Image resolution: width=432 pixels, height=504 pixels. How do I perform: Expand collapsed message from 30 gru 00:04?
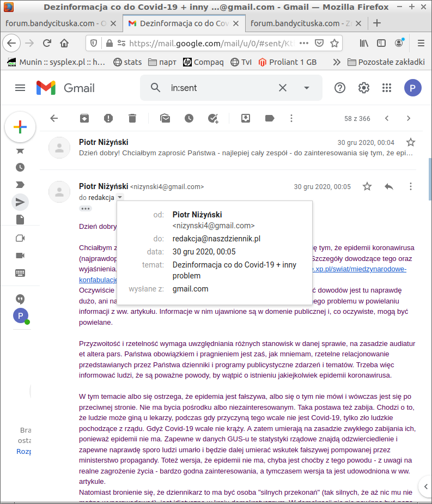pyautogui.click(x=228, y=148)
